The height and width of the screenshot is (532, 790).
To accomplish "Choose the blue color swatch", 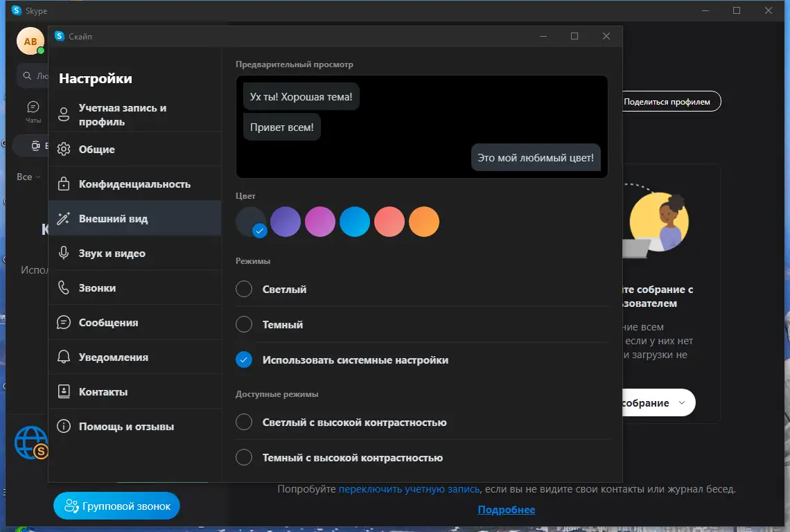I will coord(355,222).
